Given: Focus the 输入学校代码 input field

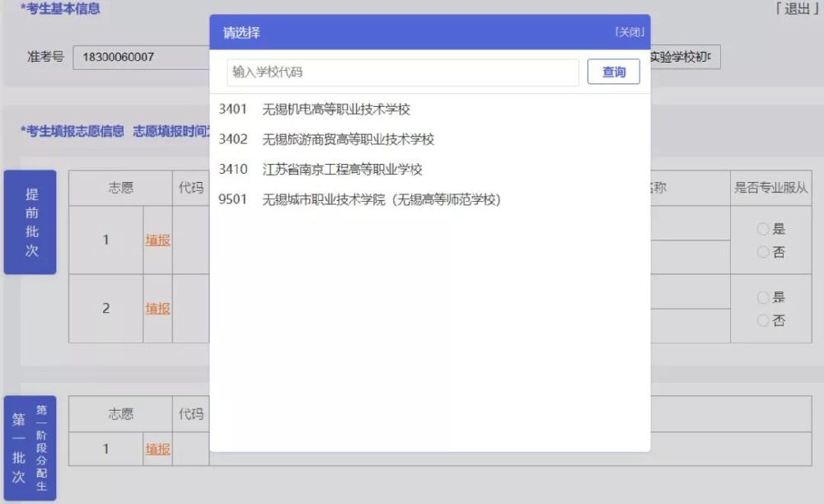Looking at the screenshot, I should (403, 72).
